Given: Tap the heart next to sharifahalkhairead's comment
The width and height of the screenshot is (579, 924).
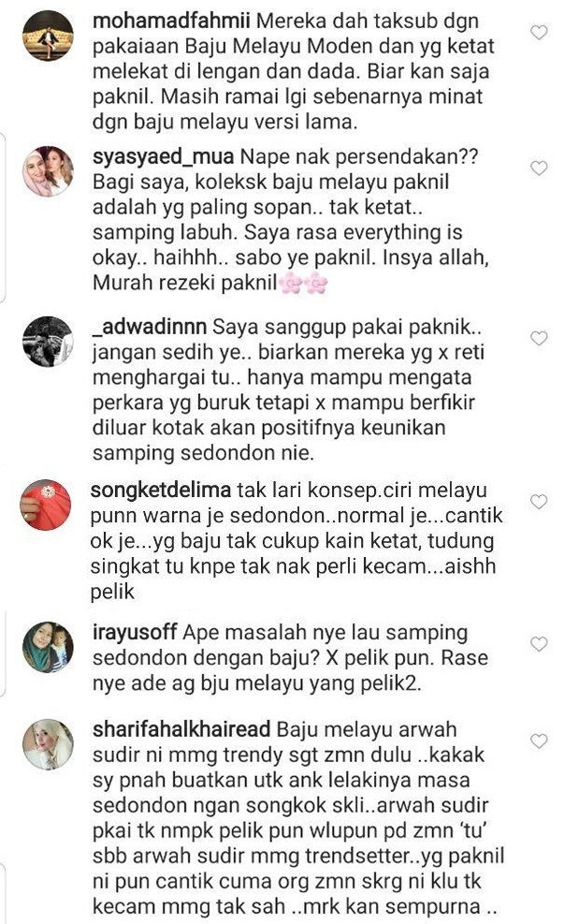Looking at the screenshot, I should 539,741.
